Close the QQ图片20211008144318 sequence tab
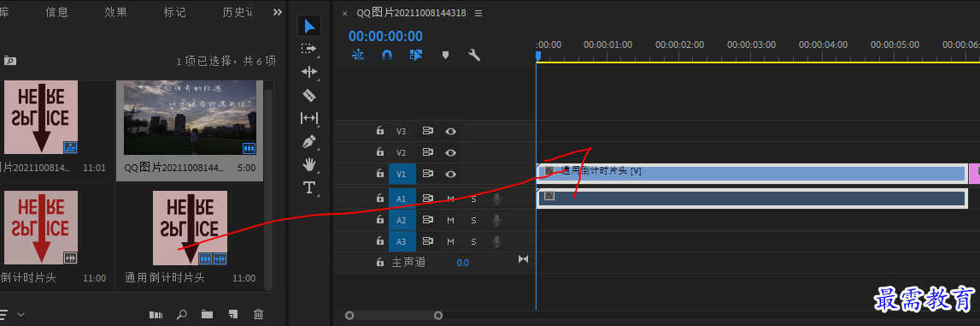 [344, 13]
